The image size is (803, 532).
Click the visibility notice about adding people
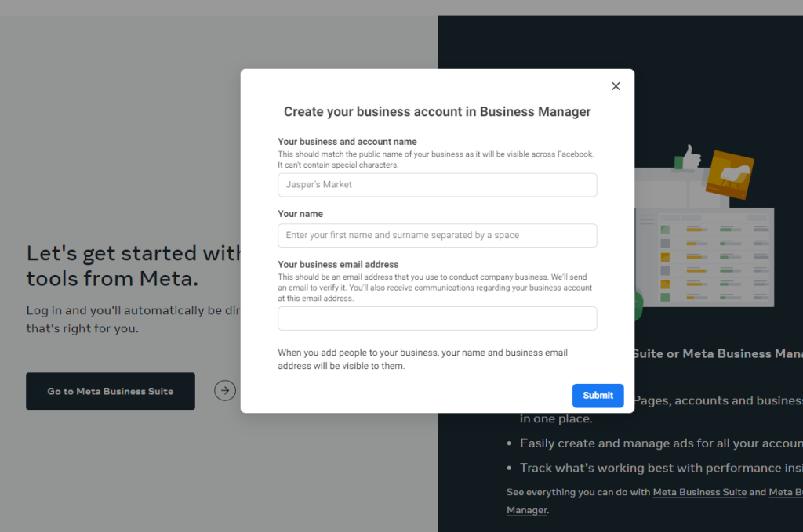(x=423, y=359)
